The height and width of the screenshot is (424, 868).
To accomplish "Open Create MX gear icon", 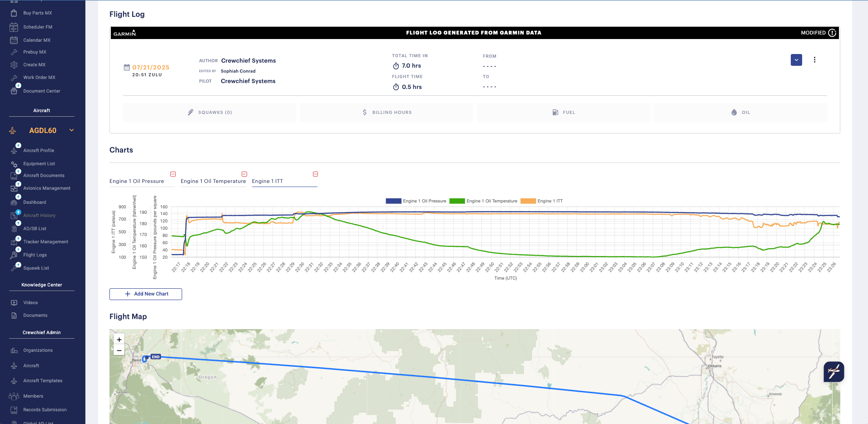I will click(14, 65).
